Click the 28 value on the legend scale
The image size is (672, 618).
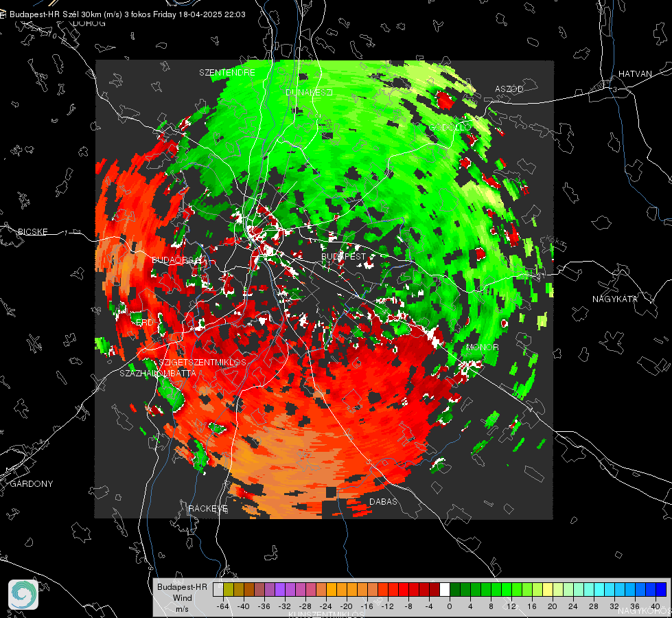point(594,606)
